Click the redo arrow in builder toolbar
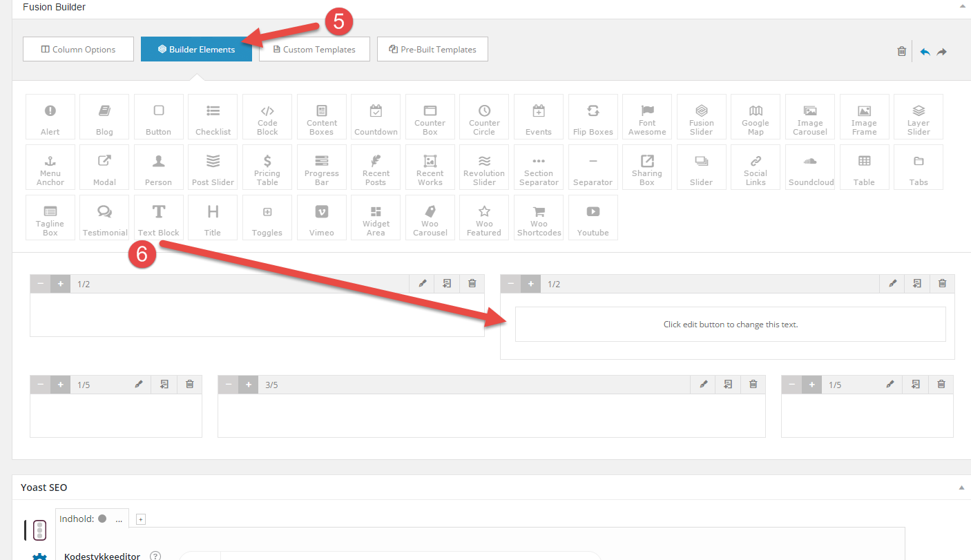 942,51
